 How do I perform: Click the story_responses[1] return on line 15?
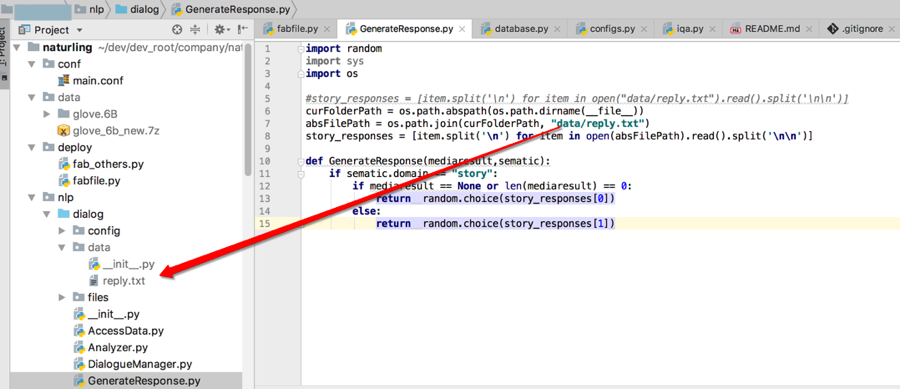click(x=496, y=223)
